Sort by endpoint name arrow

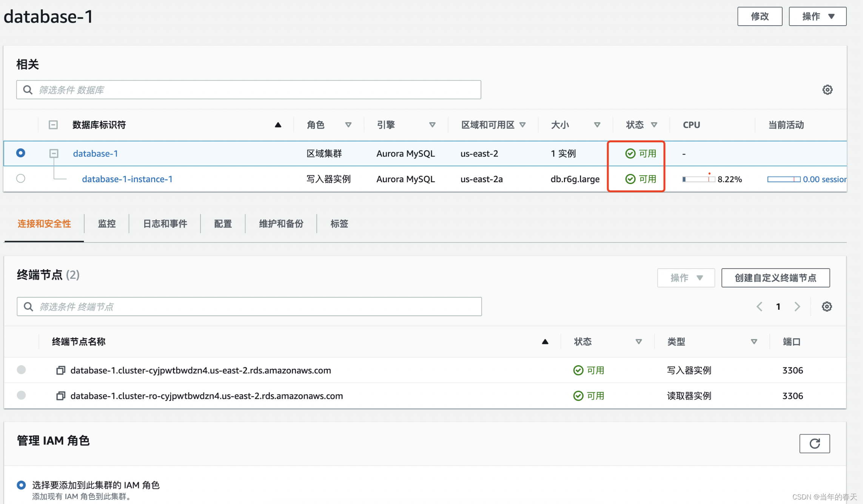tap(545, 342)
